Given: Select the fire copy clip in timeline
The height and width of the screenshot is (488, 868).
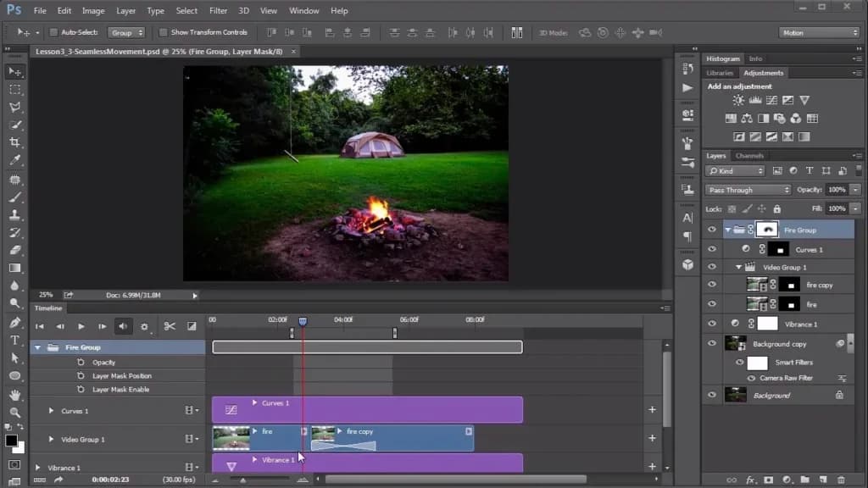Looking at the screenshot, I should pos(392,438).
